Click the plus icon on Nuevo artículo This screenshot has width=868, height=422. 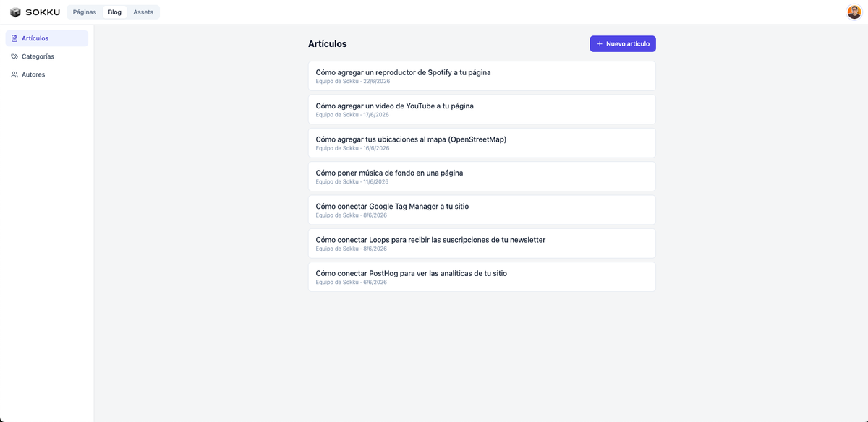click(600, 44)
